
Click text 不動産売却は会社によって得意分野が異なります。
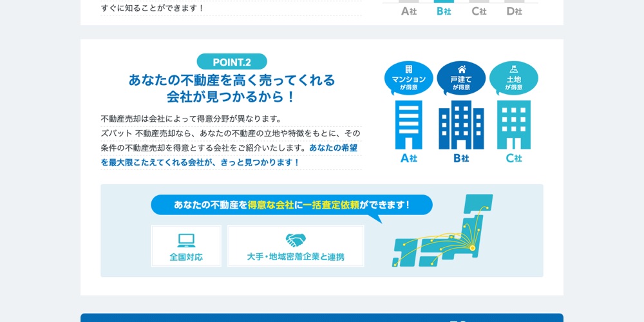pyautogui.click(x=192, y=118)
